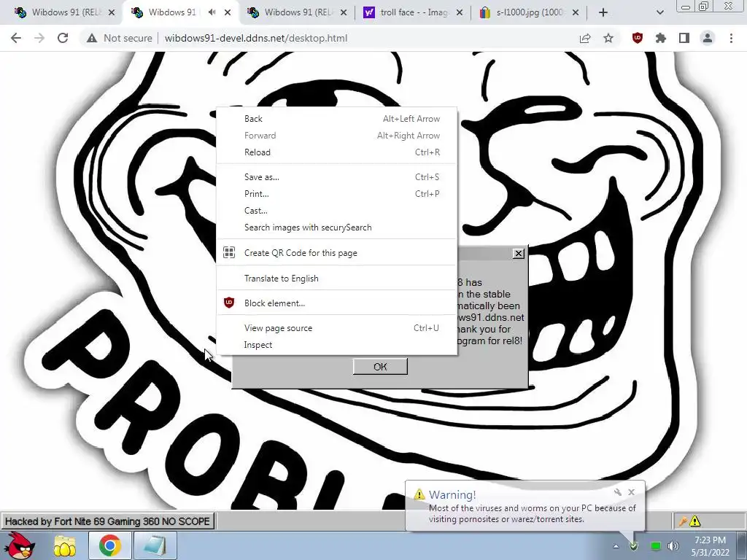This screenshot has height=560, width=747.
Task: Open the Angry Birds start button
Action: (20, 545)
